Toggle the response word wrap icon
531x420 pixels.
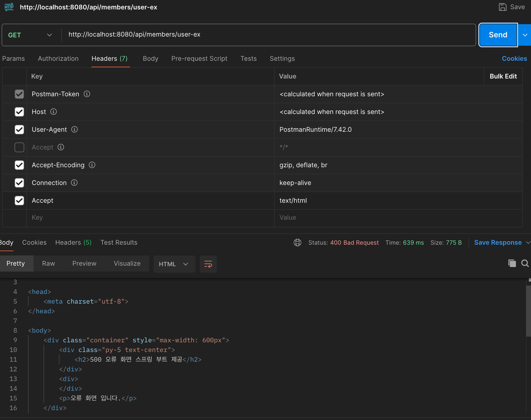pos(208,264)
